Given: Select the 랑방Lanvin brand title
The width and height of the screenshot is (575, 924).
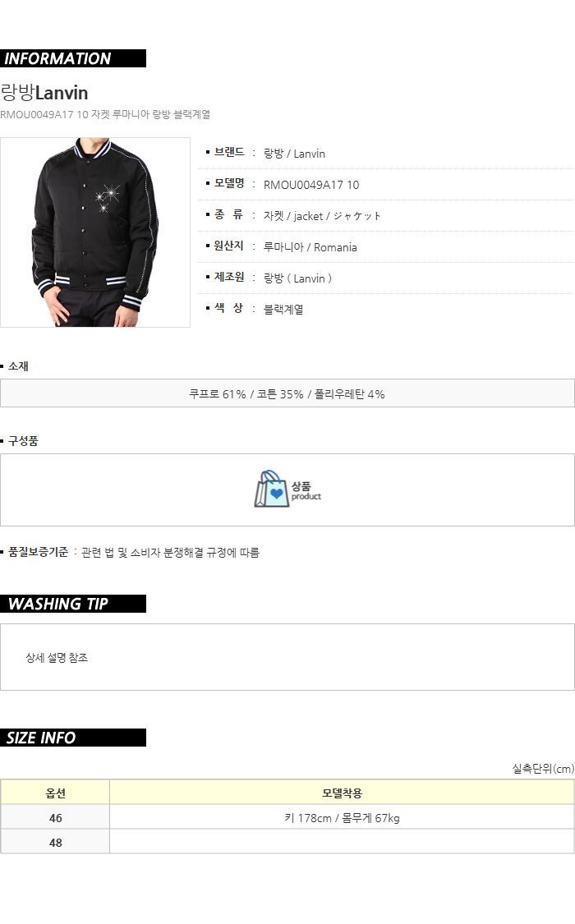Looking at the screenshot, I should point(44,93).
